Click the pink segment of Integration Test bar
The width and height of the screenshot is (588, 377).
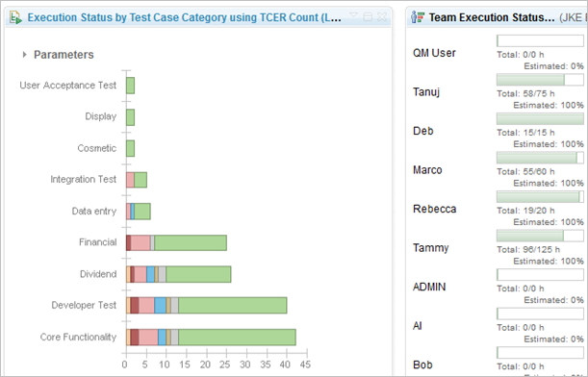(130, 180)
